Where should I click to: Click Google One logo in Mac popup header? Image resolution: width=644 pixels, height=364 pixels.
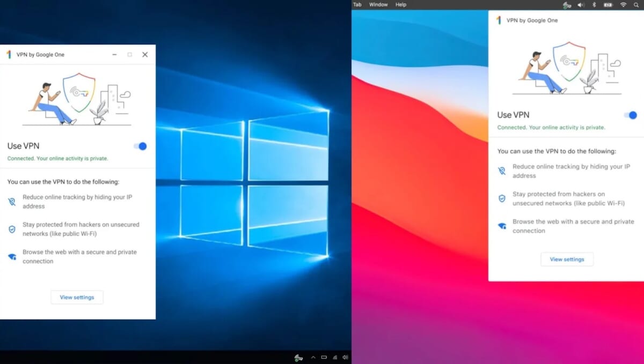(x=499, y=20)
